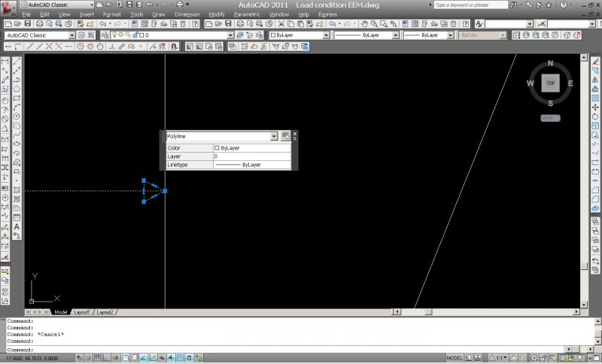
Task: Open the ByLayer linetype control dropdown
Action: pyautogui.click(x=395, y=35)
